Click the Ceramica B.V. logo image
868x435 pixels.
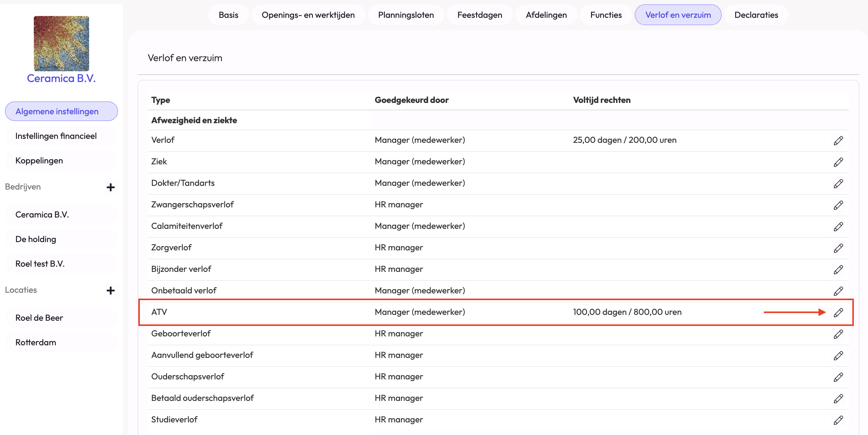pos(61,43)
